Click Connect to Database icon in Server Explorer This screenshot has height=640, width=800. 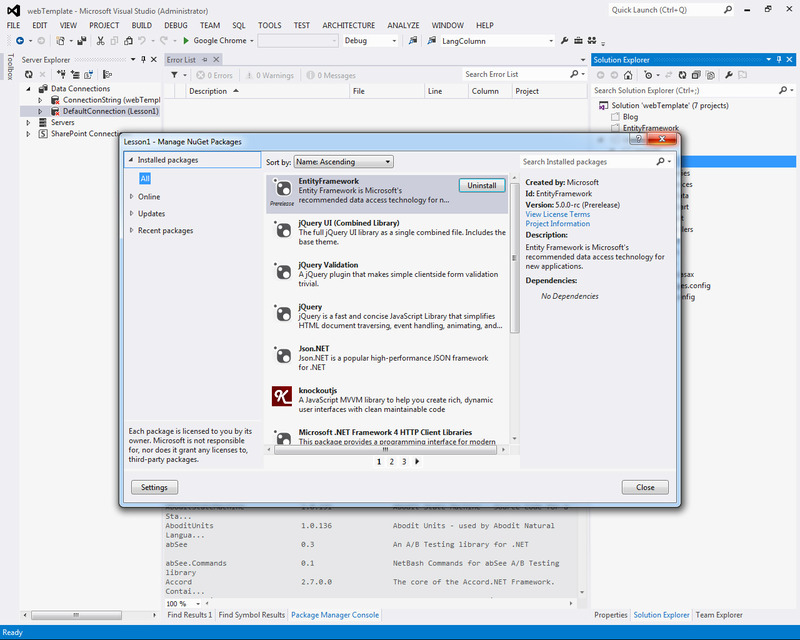pos(61,75)
